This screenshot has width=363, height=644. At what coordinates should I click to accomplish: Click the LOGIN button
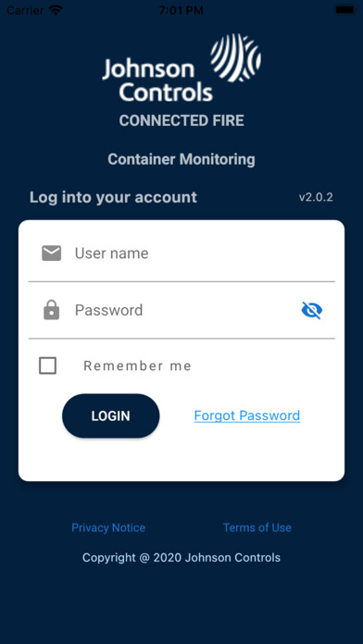[x=110, y=415]
